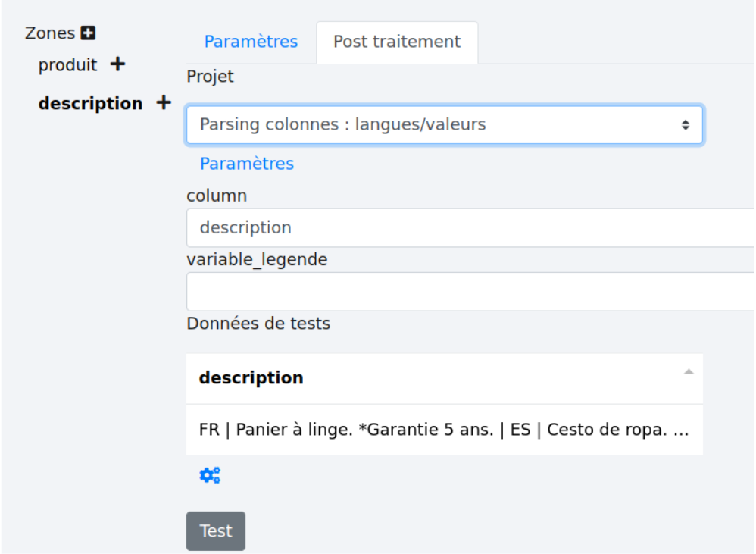756x554 pixels.
Task: Select the produit zone in the tree
Action: [x=68, y=65]
